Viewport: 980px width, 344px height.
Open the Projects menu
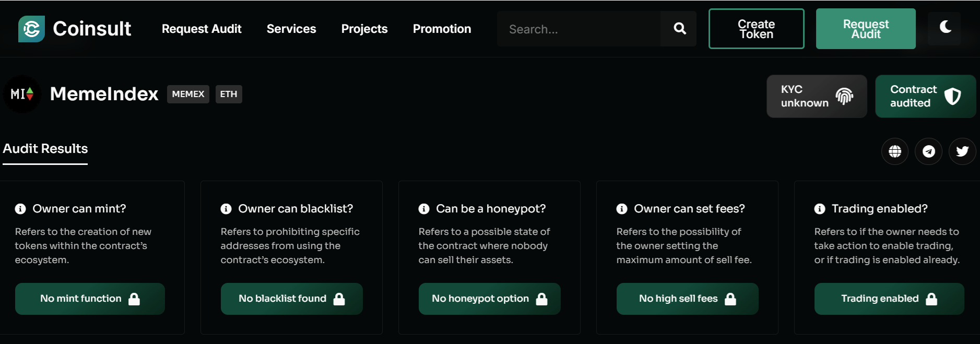364,29
